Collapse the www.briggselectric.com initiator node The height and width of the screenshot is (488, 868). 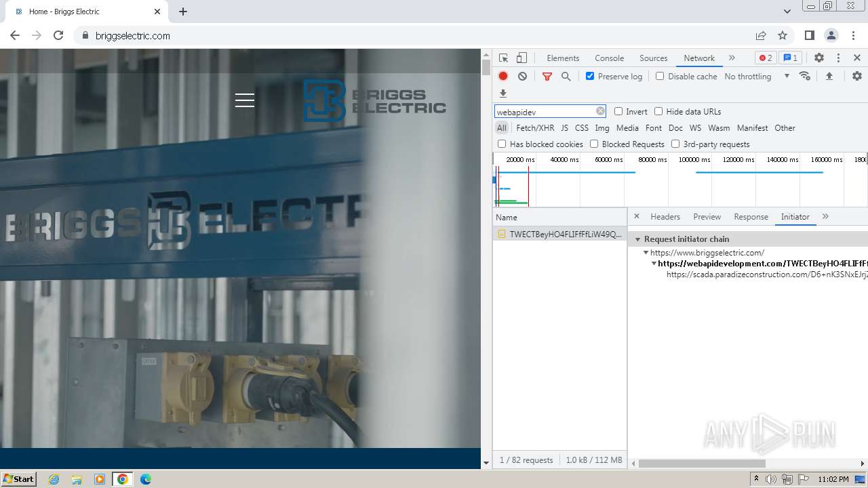pyautogui.click(x=646, y=253)
